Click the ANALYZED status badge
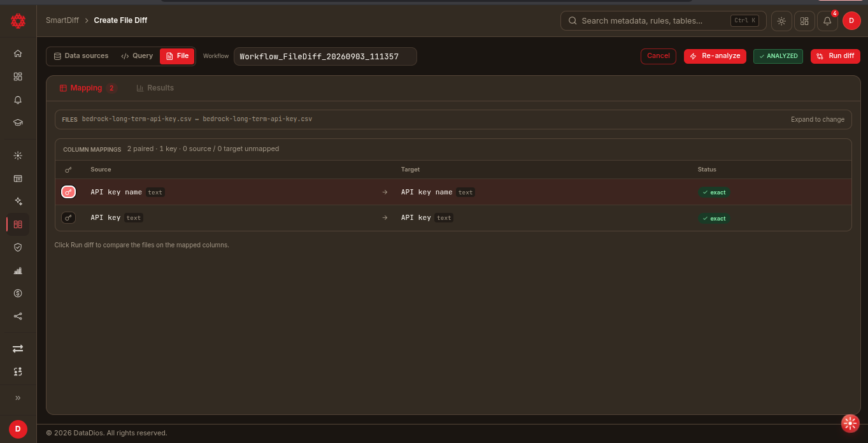The width and height of the screenshot is (868, 443). point(778,56)
